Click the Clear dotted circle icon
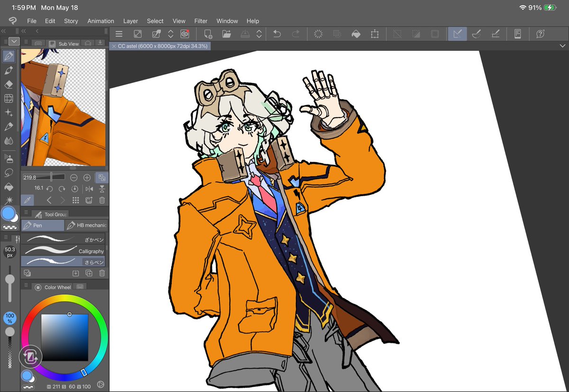 pyautogui.click(x=319, y=34)
